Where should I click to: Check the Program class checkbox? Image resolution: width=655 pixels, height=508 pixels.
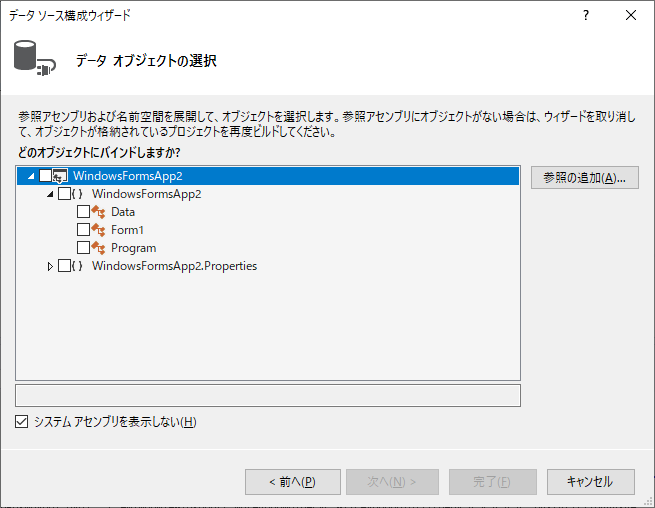point(83,248)
